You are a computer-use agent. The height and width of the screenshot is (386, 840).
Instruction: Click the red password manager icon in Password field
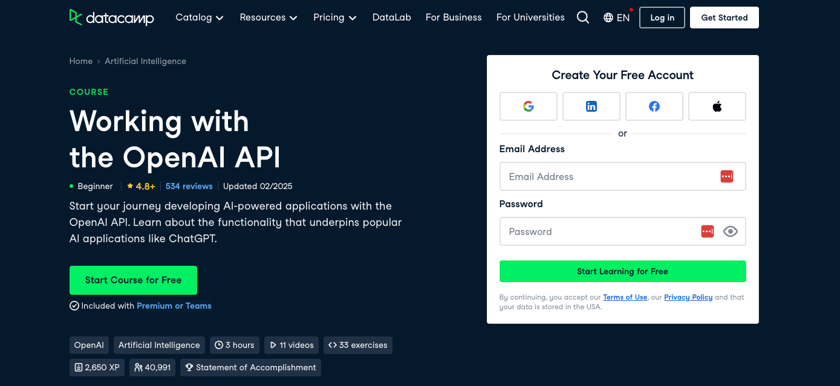707,231
